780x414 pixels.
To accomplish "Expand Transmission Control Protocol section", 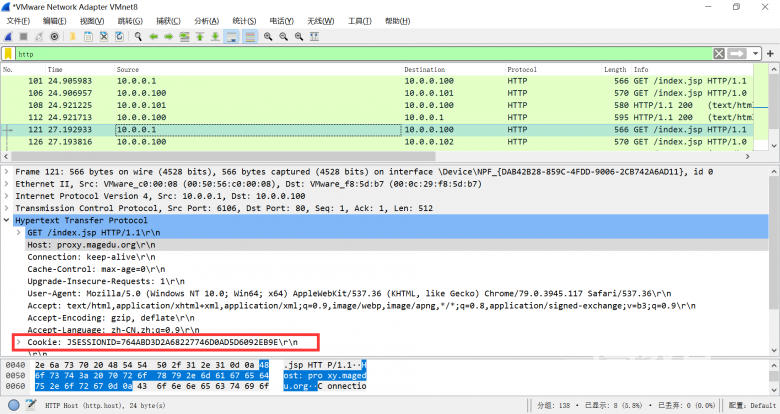I will [x=6, y=208].
